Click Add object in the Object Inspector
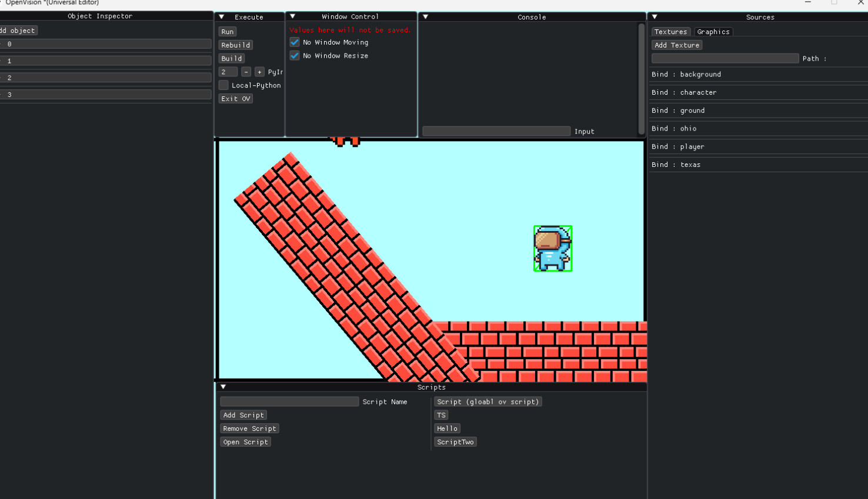The height and width of the screenshot is (499, 868). pyautogui.click(x=18, y=30)
